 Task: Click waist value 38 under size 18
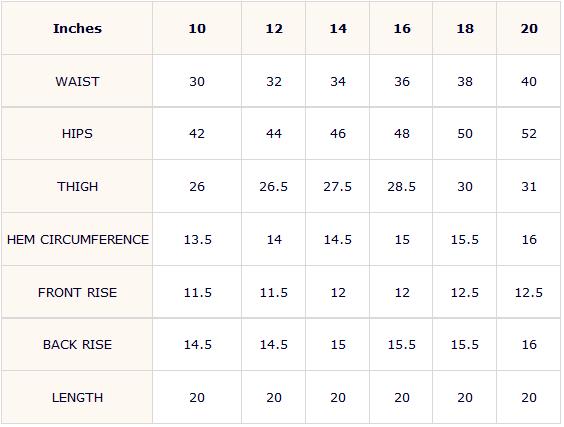tap(465, 81)
